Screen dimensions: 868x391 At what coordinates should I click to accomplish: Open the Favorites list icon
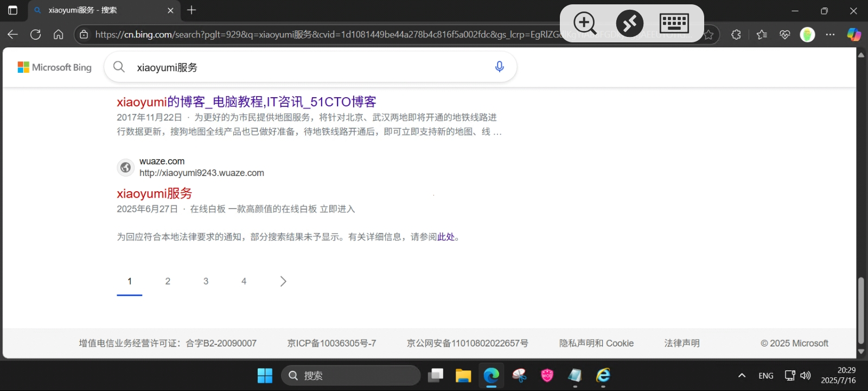click(762, 35)
